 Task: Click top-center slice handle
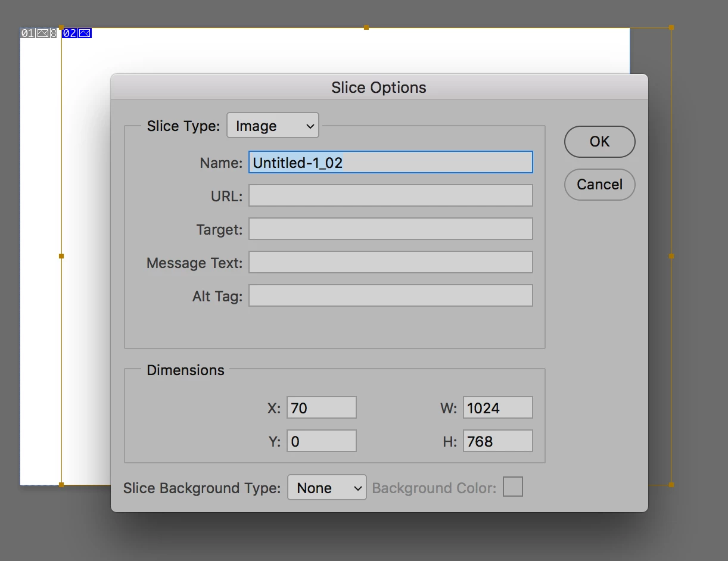click(x=366, y=27)
